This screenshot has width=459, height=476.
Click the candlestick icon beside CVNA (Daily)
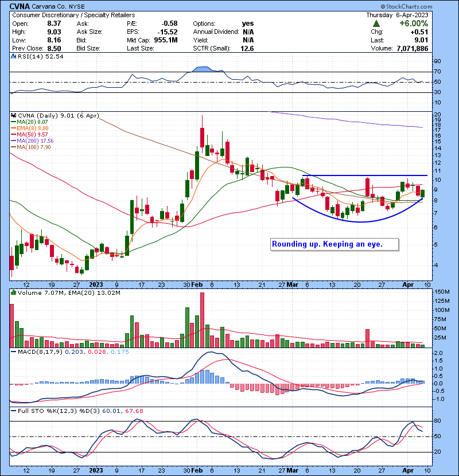14,116
